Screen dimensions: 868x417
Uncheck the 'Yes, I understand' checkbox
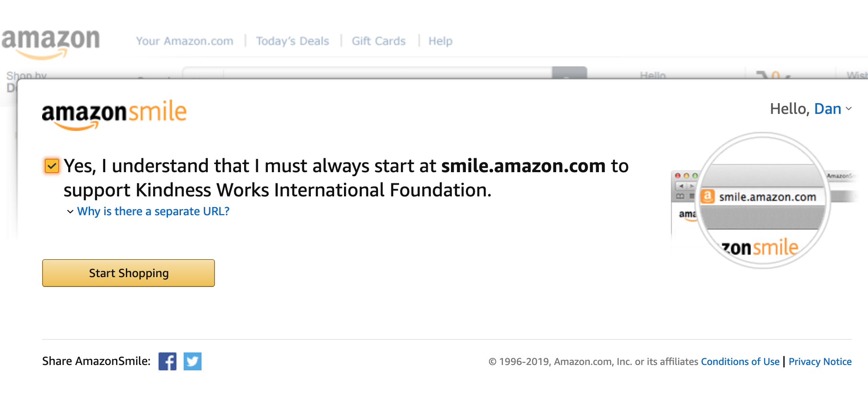tap(52, 166)
